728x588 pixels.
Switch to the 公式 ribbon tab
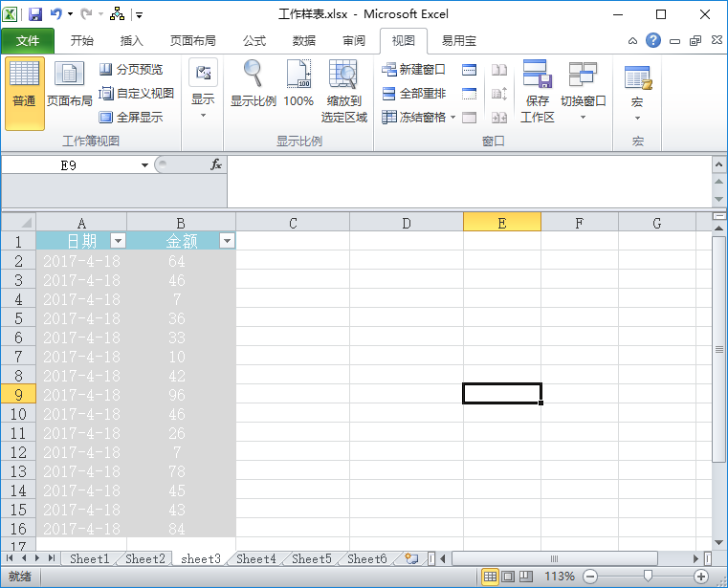click(x=254, y=41)
